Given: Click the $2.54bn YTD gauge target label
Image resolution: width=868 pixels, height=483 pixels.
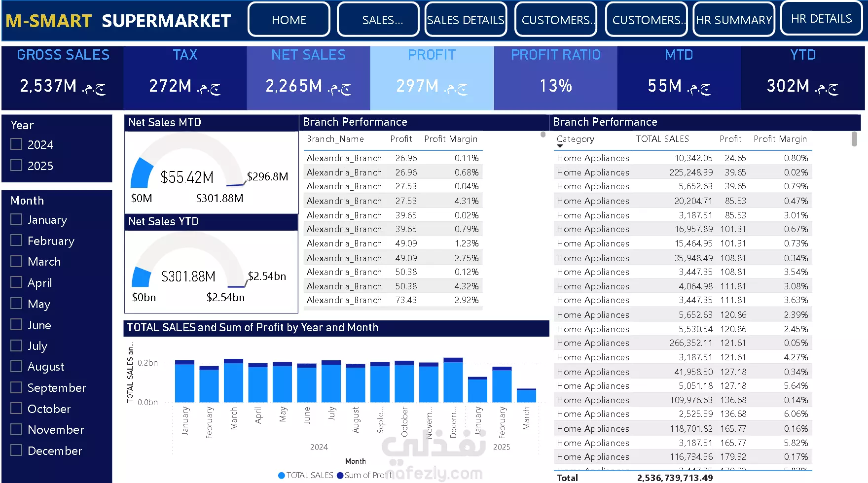Looking at the screenshot, I should (x=267, y=276).
